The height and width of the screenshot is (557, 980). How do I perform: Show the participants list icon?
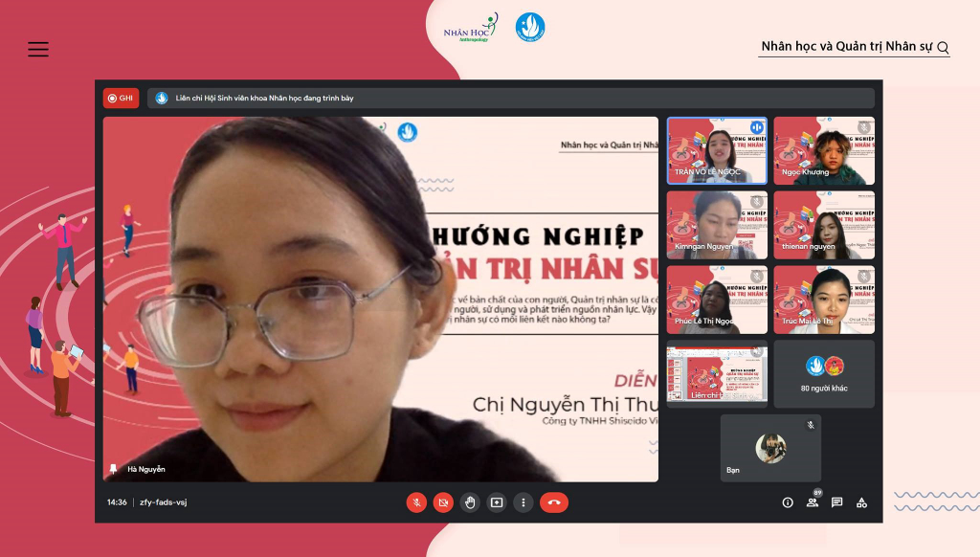[813, 502]
